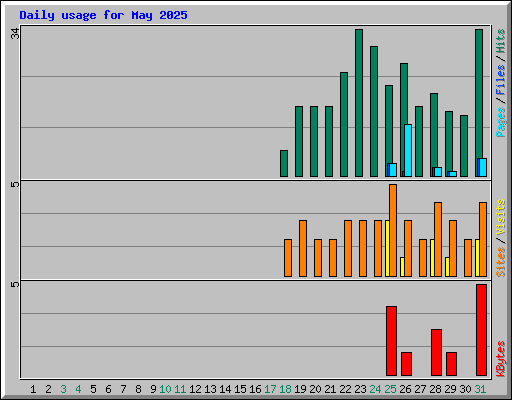Screen dimensions: 512x400
Task: Select day 27 on the x-axis
Action: point(420,389)
